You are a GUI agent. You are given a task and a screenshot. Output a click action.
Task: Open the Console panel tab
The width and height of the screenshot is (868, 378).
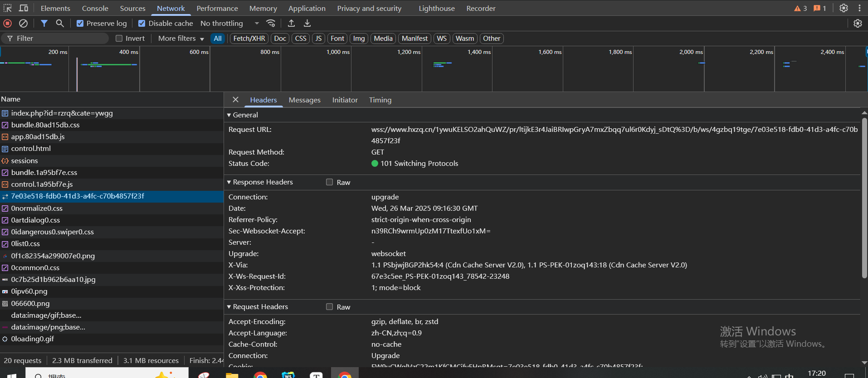pyautogui.click(x=95, y=8)
